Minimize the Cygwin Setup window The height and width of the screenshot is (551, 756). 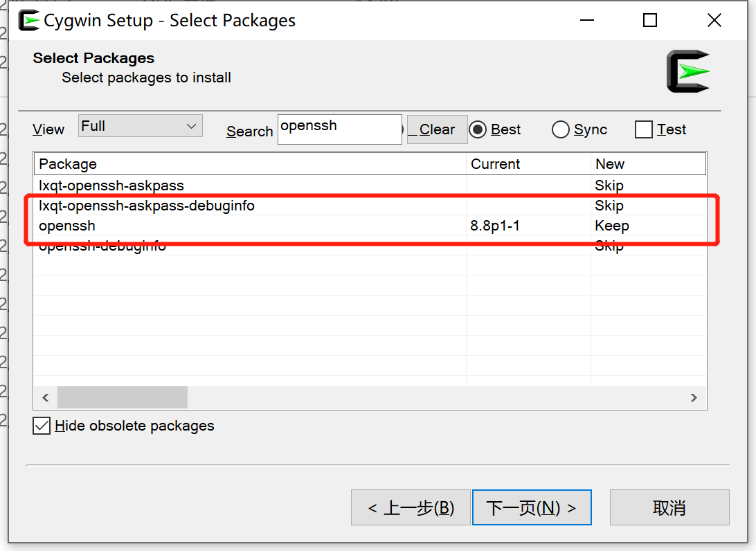point(586,21)
